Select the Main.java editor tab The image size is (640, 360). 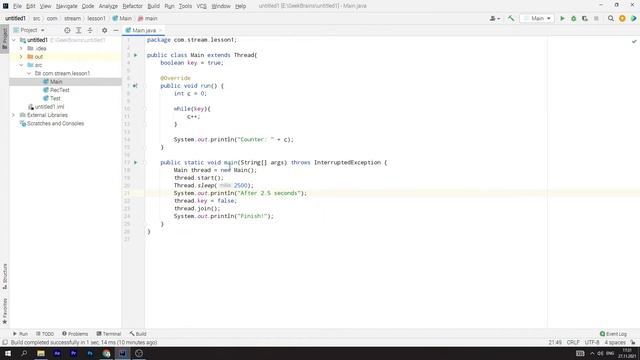(x=143, y=30)
